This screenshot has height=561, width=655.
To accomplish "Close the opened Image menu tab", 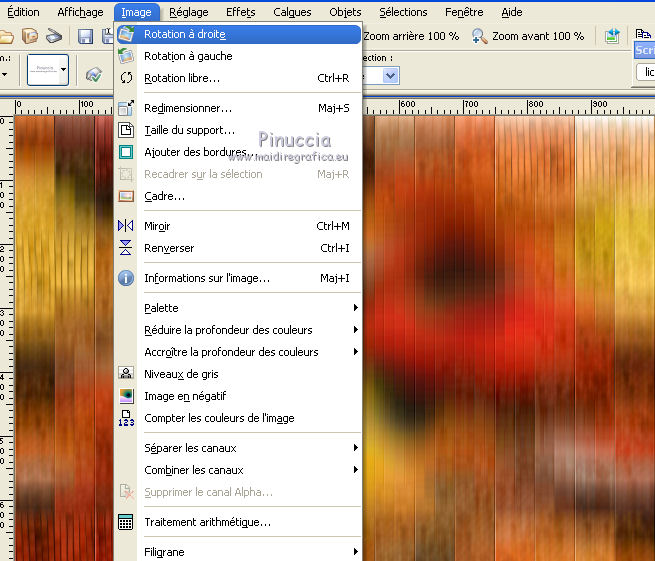I will [137, 12].
